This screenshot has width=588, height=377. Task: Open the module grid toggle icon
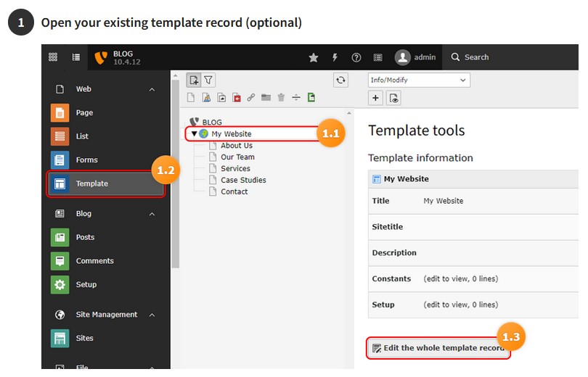[x=53, y=57]
